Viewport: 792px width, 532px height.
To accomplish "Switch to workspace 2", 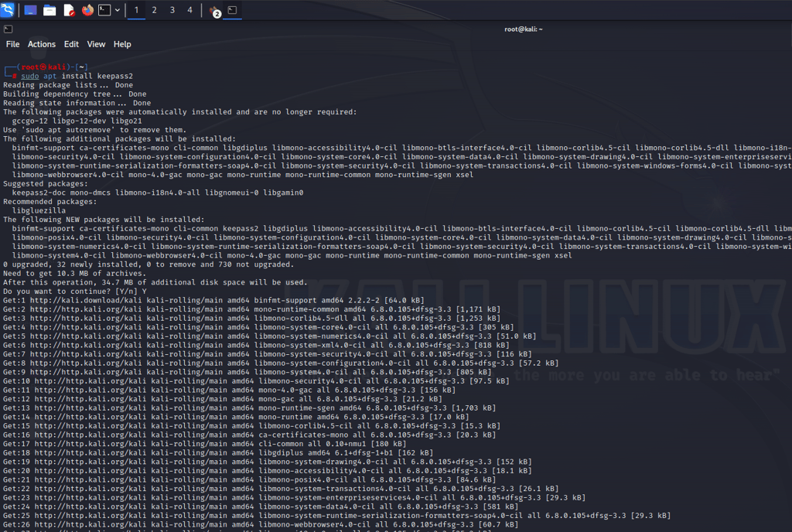I will (154, 10).
